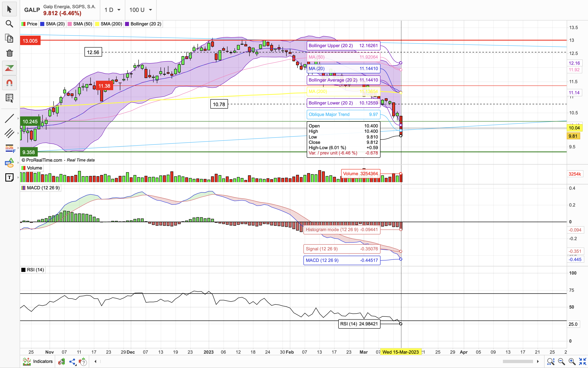Select the trend line drawing tool
The width and height of the screenshot is (588, 368).
coord(9,118)
